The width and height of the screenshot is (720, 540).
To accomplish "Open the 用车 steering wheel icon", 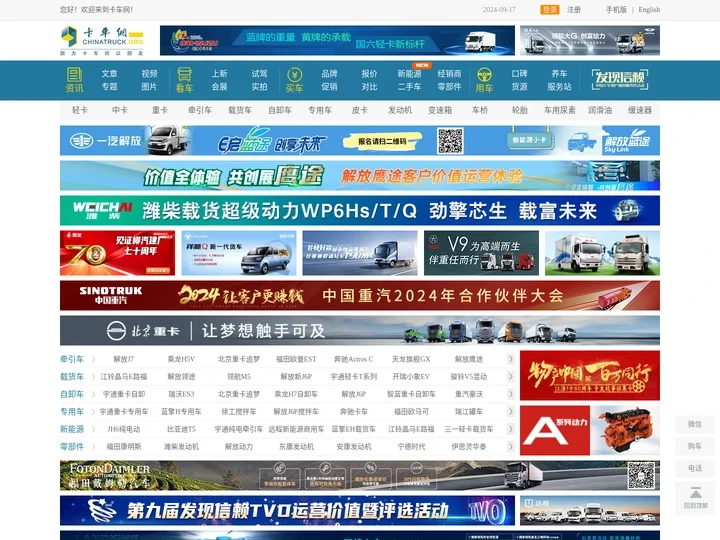I will [x=484, y=80].
